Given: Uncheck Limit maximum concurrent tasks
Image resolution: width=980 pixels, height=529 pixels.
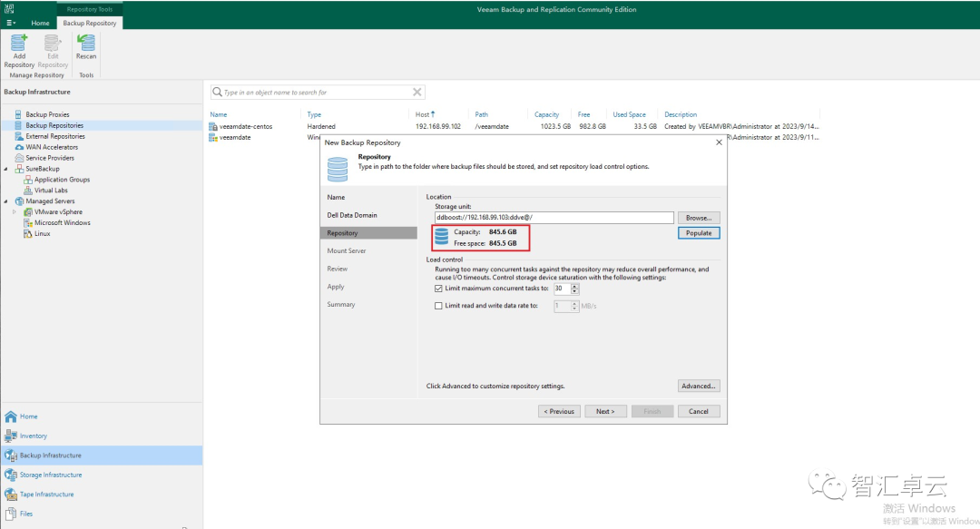Looking at the screenshot, I should [x=438, y=288].
